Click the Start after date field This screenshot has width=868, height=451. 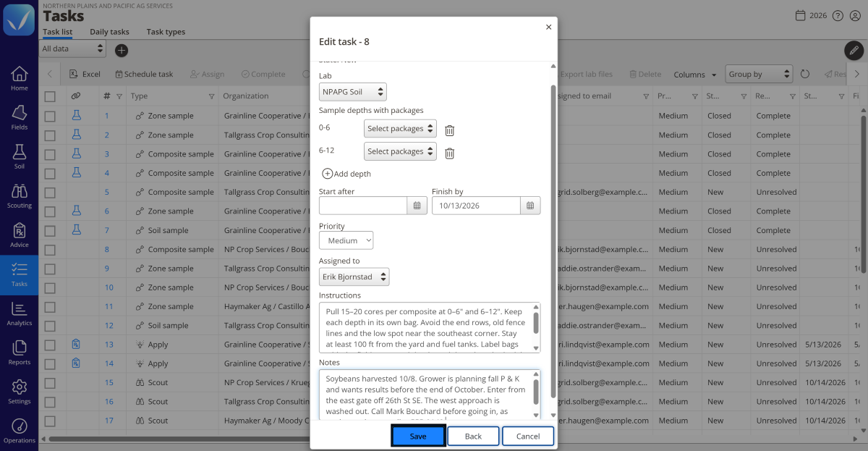pyautogui.click(x=363, y=206)
